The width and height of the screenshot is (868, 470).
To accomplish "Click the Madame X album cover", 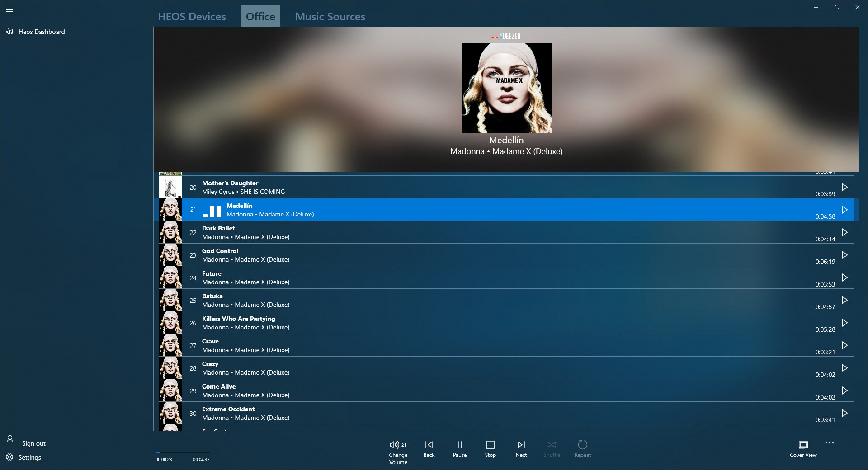I will pos(506,88).
